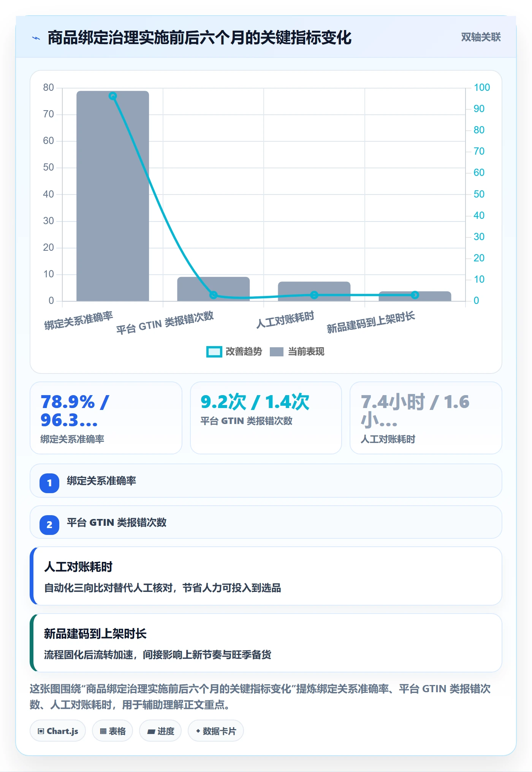Click the right axis value 100
Image resolution: width=532 pixels, height=772 pixels.
(x=482, y=87)
